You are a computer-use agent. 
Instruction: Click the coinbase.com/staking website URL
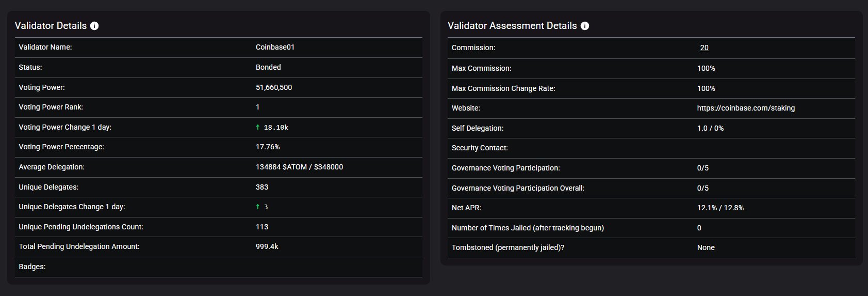coord(746,108)
